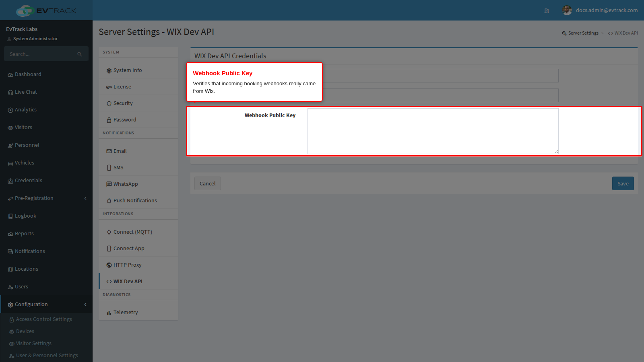
Task: Click the Dashboard gauge icon
Action: pos(10,75)
